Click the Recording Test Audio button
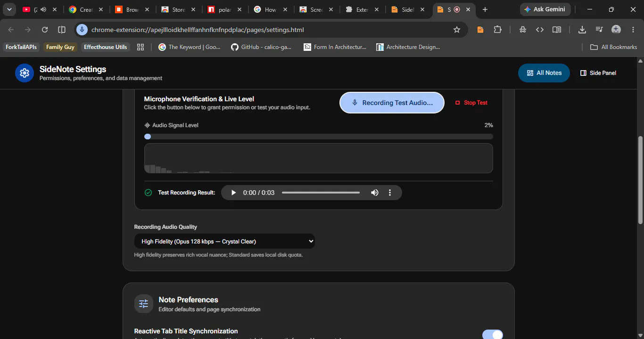 pos(392,103)
